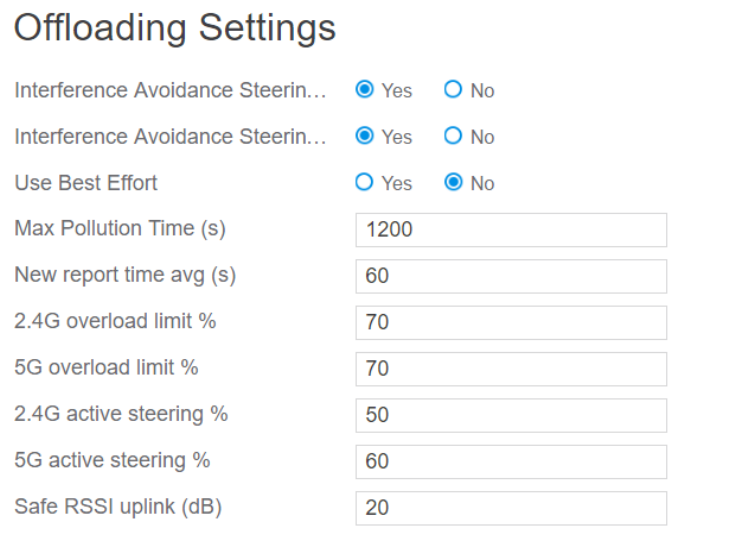Click the 2.4G overload limit % field

point(510,322)
